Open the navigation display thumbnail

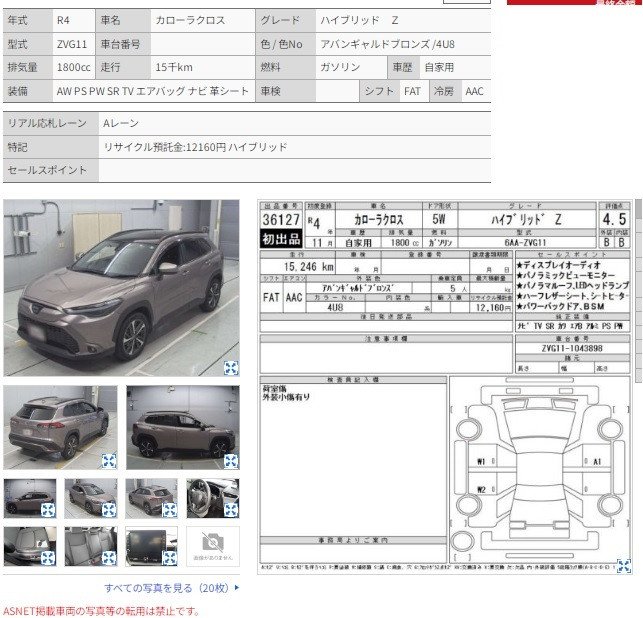(x=152, y=546)
